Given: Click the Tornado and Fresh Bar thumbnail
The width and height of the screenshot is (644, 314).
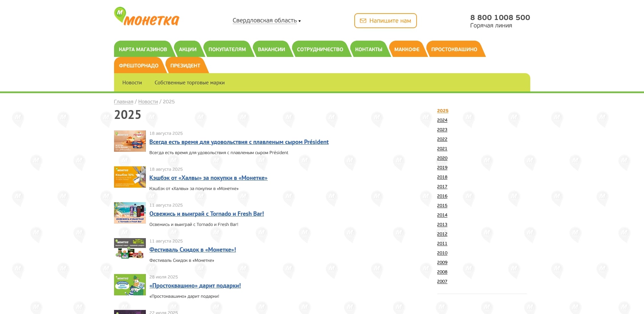Looking at the screenshot, I should tap(130, 213).
